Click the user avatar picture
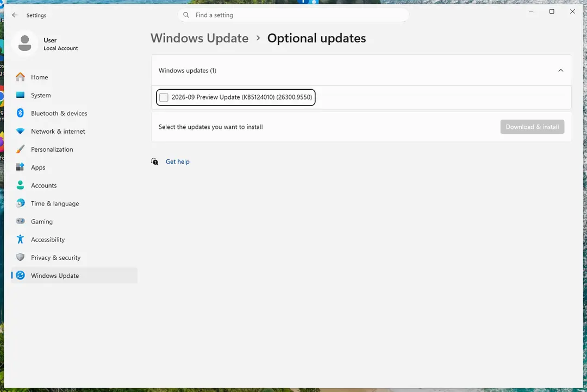The image size is (587, 392). tap(24, 43)
